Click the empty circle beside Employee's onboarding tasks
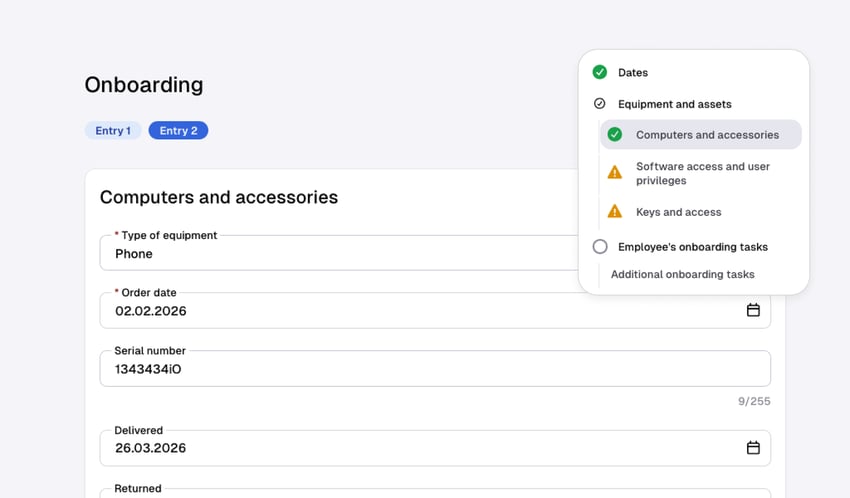 tap(600, 246)
